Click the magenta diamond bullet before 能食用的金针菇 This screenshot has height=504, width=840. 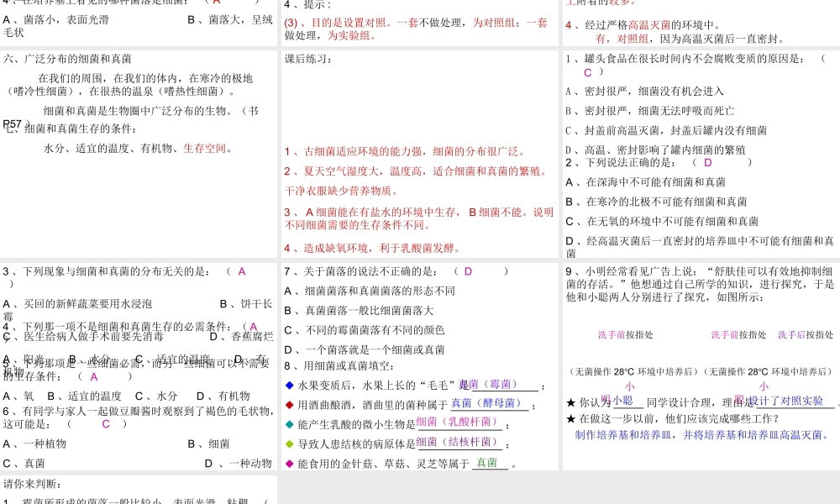tap(289, 464)
